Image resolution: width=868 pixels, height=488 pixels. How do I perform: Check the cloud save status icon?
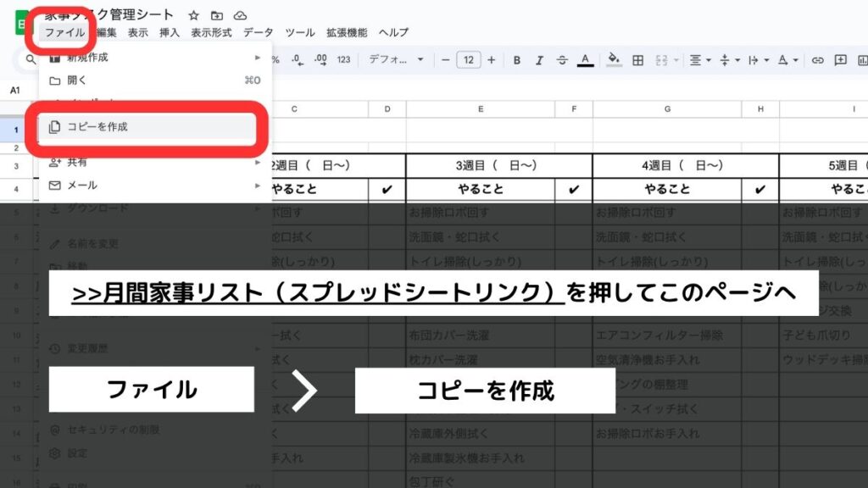click(x=240, y=15)
